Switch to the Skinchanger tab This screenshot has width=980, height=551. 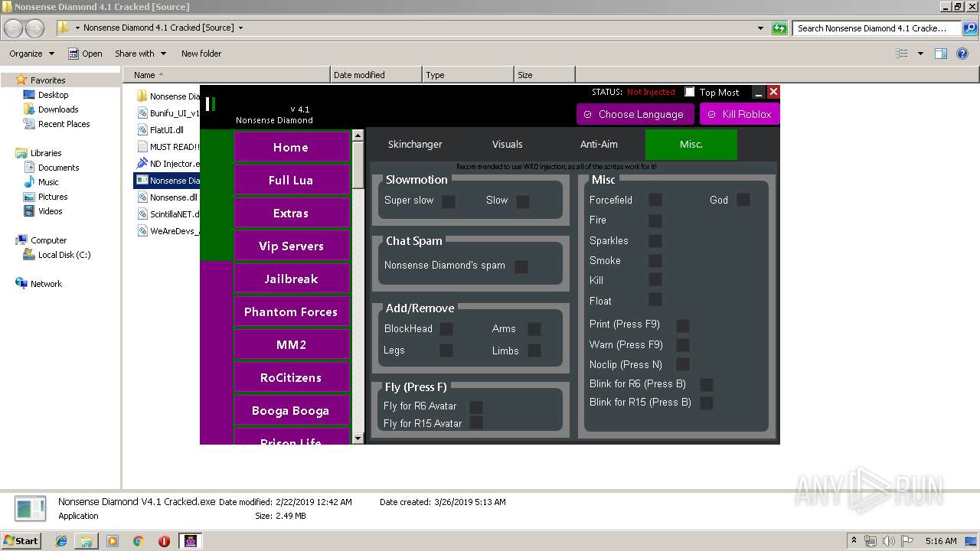(415, 145)
